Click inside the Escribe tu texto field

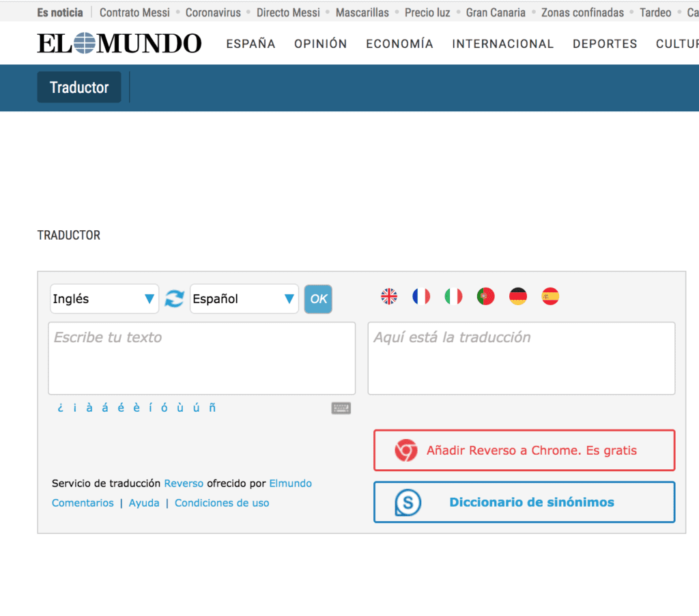coord(201,359)
